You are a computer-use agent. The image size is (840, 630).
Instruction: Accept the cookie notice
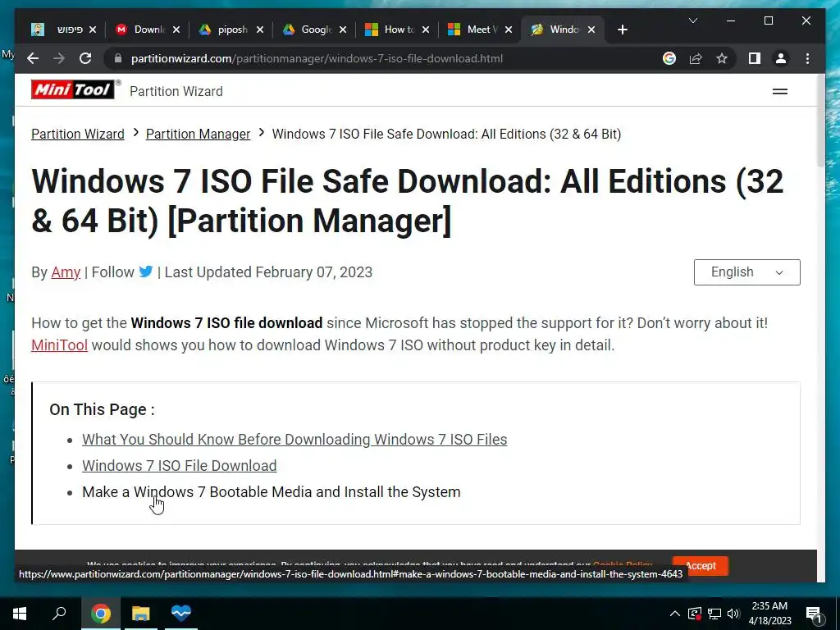[x=701, y=566]
